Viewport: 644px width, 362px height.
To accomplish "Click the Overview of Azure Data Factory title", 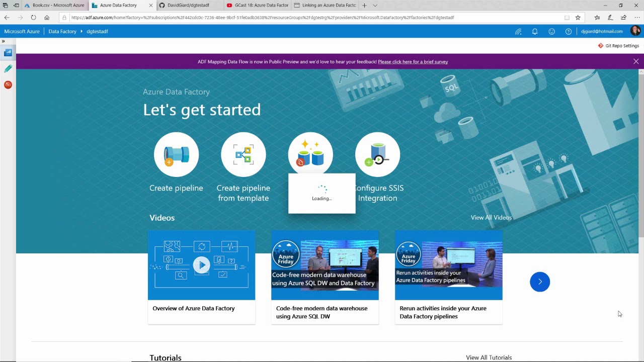I will point(194,308).
